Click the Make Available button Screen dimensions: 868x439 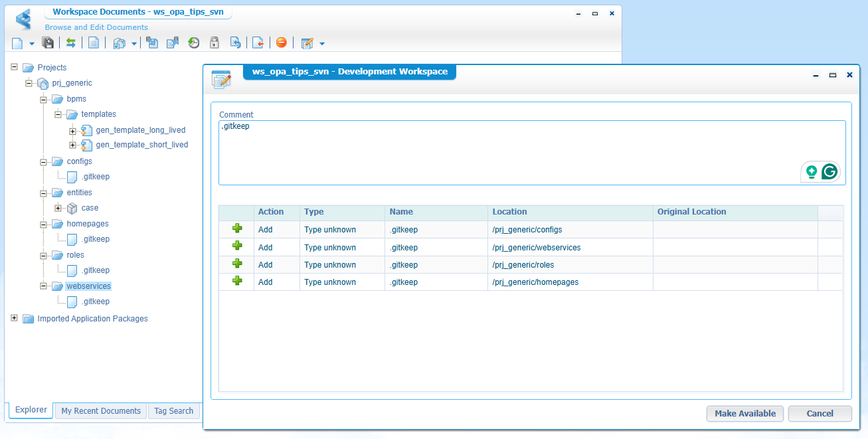click(x=745, y=413)
